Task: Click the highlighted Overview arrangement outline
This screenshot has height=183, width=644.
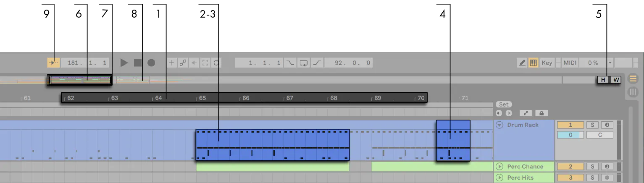Action: point(80,80)
